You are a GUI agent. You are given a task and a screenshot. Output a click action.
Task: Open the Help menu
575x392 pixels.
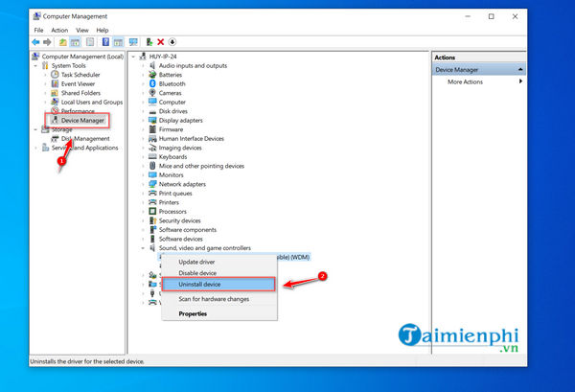click(103, 30)
